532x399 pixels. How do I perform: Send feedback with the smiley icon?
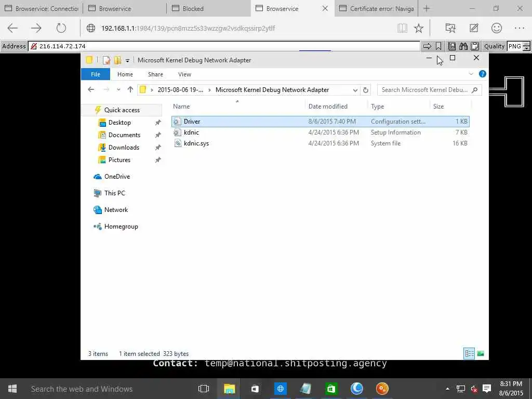[x=496, y=28]
